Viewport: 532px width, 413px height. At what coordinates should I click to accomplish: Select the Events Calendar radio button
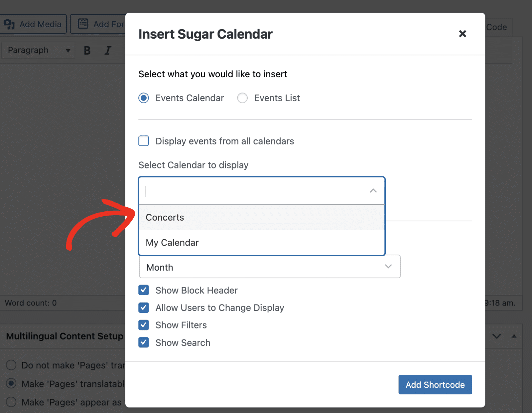[144, 98]
